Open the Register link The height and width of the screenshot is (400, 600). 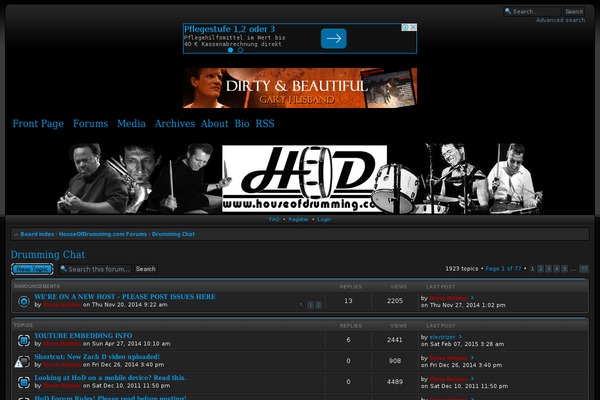[298, 219]
